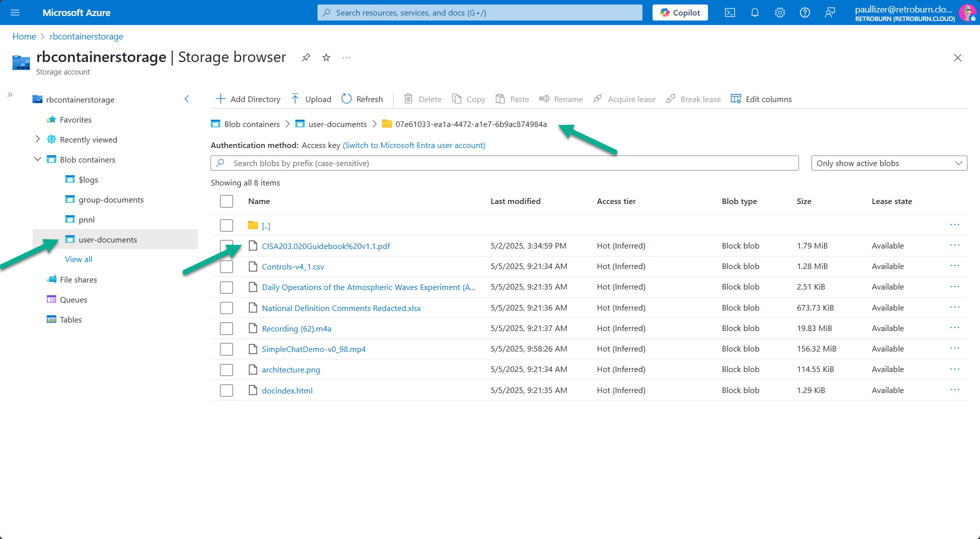Open the page overflow menu beside the star
The height and width of the screenshot is (539, 980).
(346, 57)
